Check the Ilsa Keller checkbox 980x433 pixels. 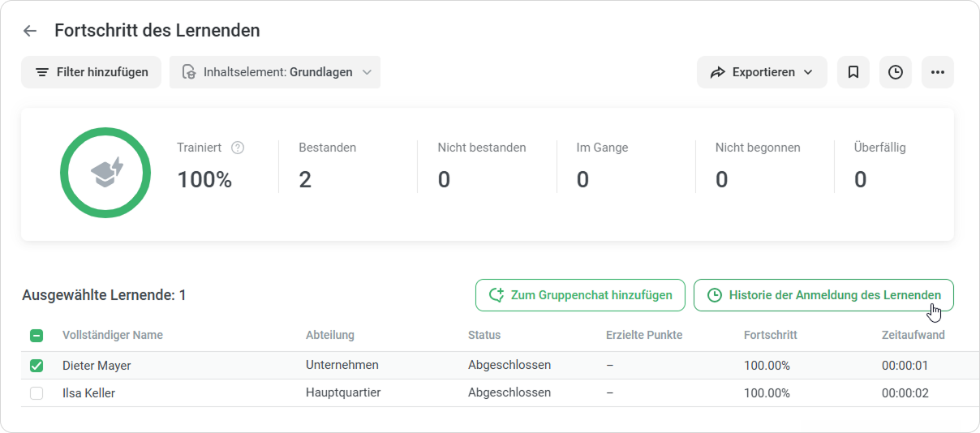point(37,393)
